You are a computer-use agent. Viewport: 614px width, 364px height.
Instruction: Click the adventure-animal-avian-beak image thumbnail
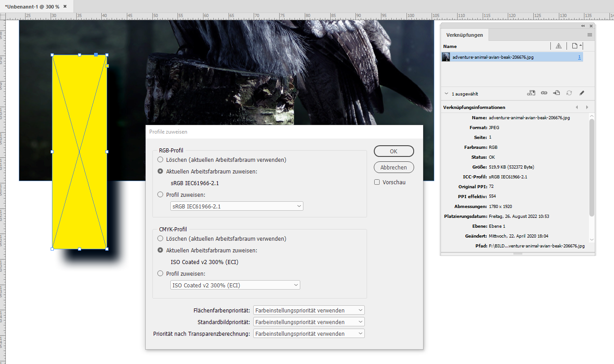pyautogui.click(x=445, y=57)
